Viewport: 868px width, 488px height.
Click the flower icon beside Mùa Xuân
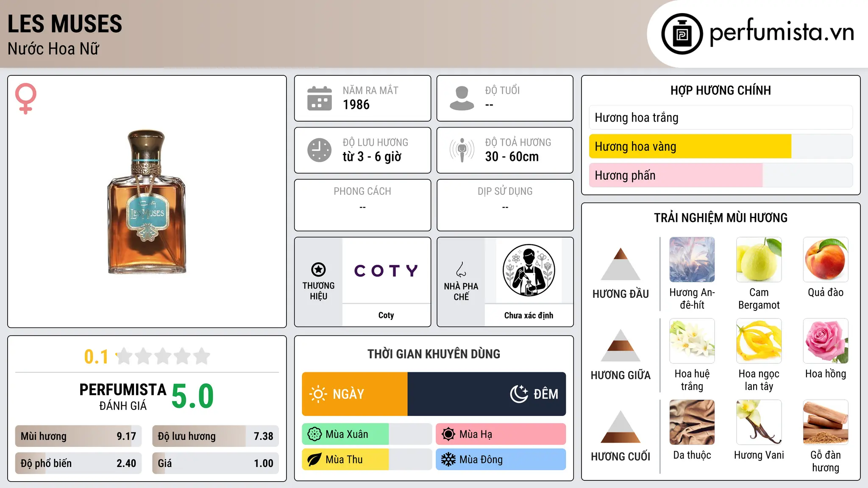tap(314, 434)
